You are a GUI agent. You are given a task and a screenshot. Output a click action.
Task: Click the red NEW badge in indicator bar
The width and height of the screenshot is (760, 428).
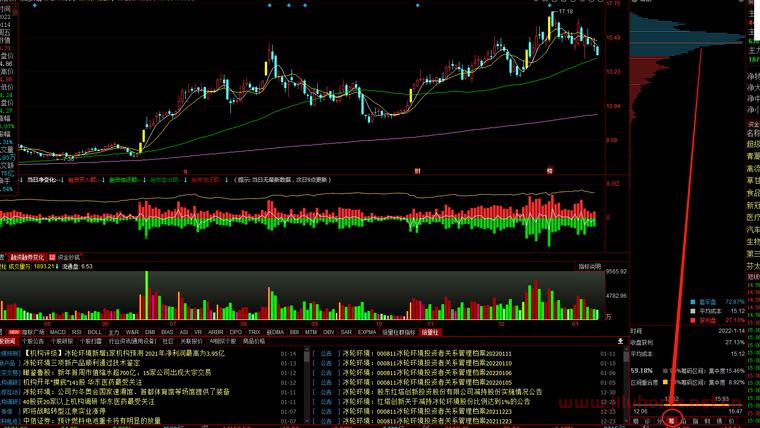[x=14, y=331]
